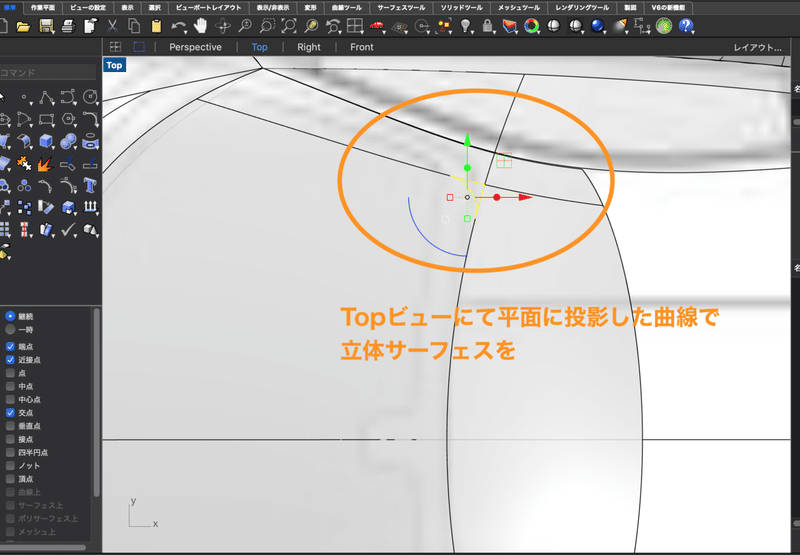The image size is (800, 555).
Task: Copy objects with the copy icon
Action: tap(134, 26)
